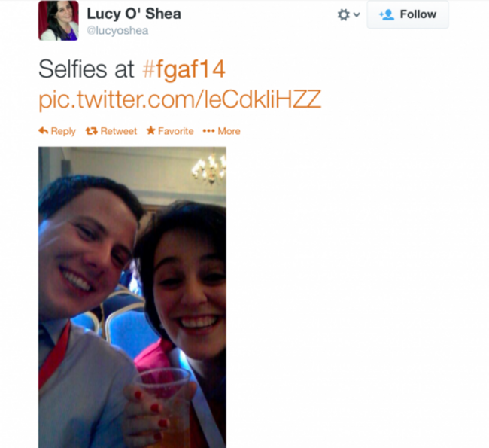The height and width of the screenshot is (448, 489).
Task: Mark tweet via Favorite text label
Action: 176,131
